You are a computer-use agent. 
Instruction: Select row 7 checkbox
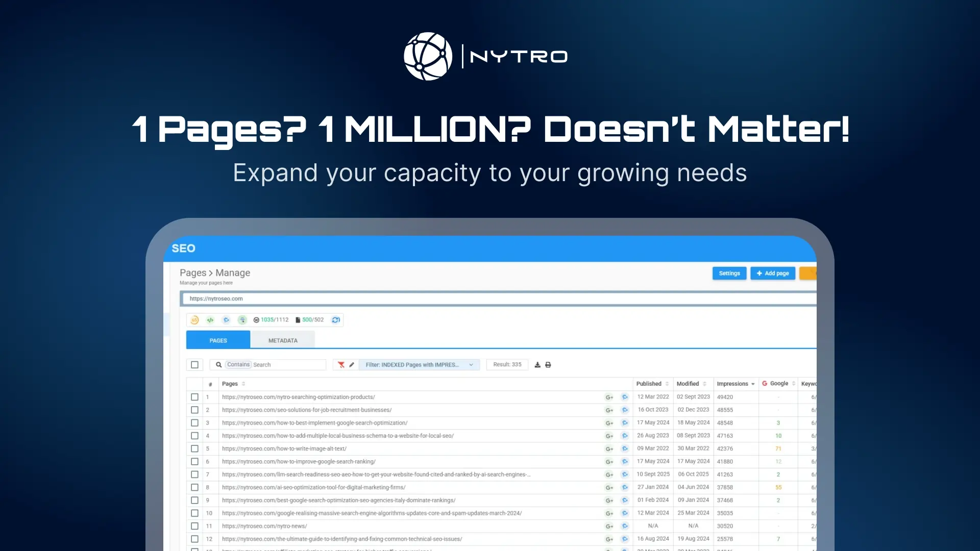[x=194, y=474]
